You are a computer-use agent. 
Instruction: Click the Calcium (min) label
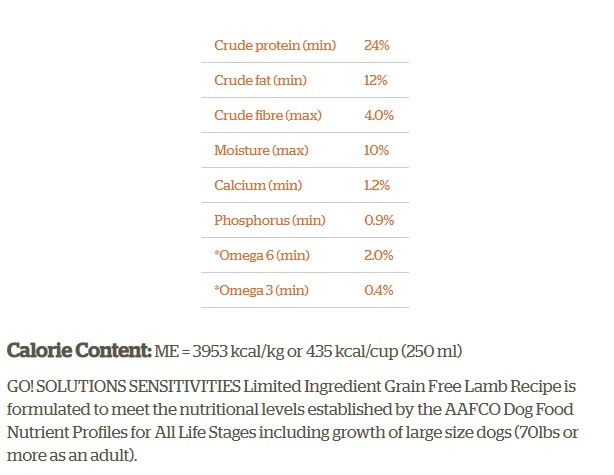(x=257, y=185)
